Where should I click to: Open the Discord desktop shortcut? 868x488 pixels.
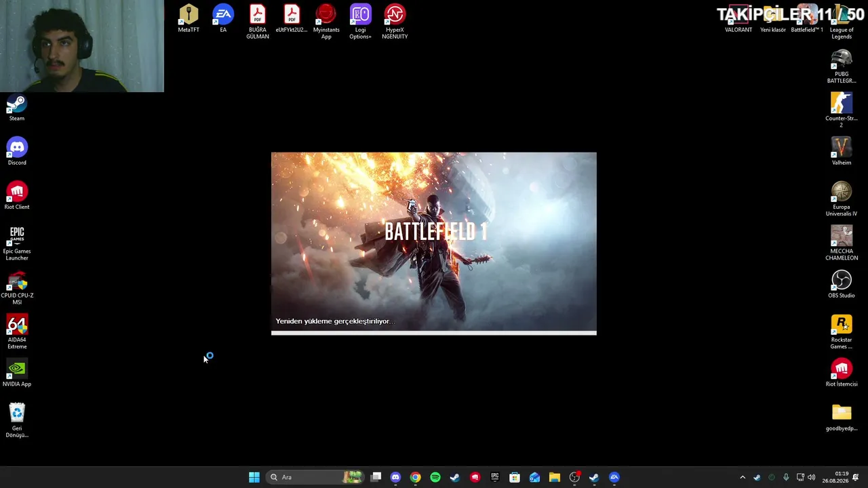click(x=17, y=152)
